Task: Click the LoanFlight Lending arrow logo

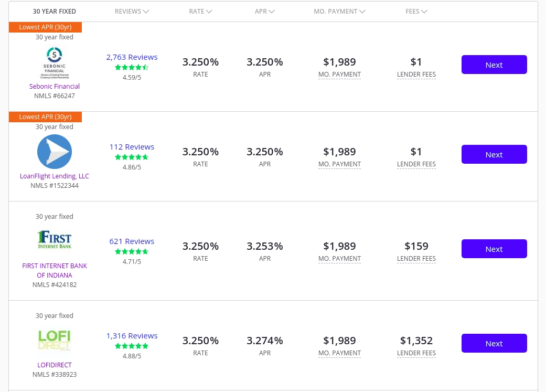Action: (55, 152)
